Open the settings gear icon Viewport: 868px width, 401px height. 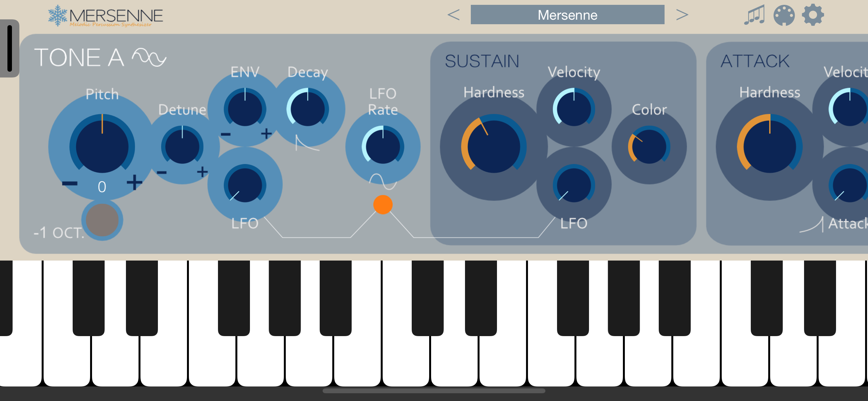pos(813,15)
